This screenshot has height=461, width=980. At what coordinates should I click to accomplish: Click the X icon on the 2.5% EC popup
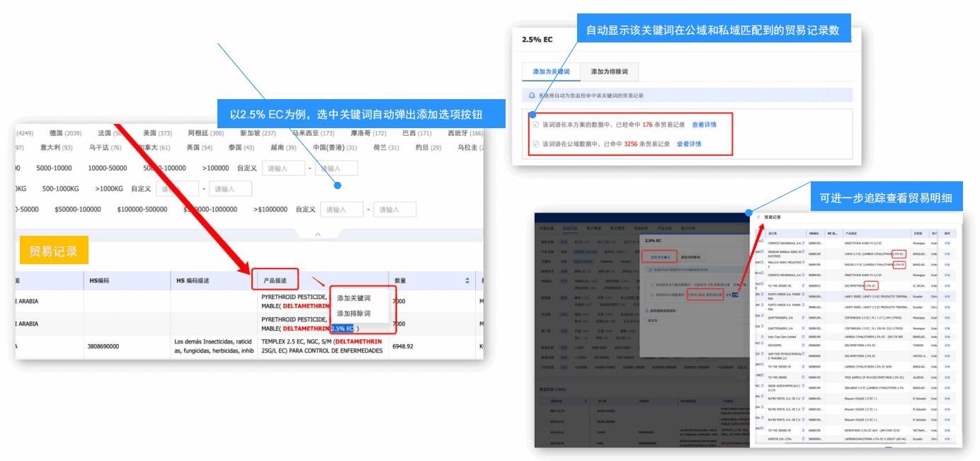(x=850, y=40)
